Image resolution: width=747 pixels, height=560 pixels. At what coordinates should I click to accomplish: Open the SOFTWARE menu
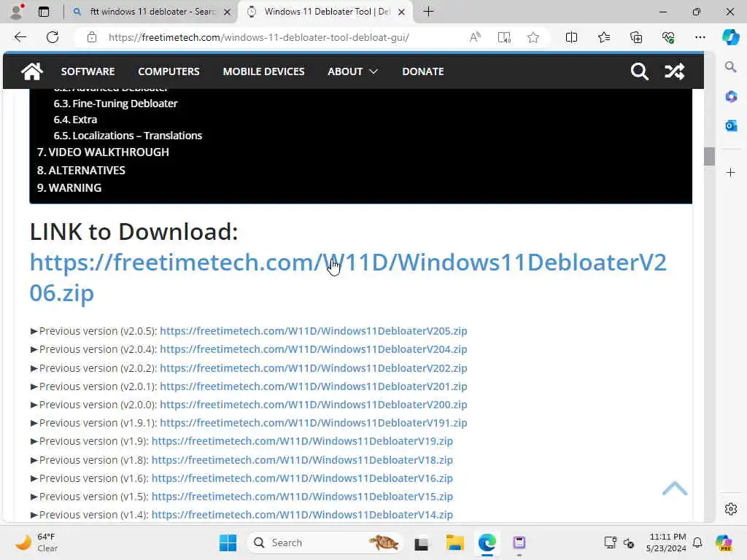point(88,71)
